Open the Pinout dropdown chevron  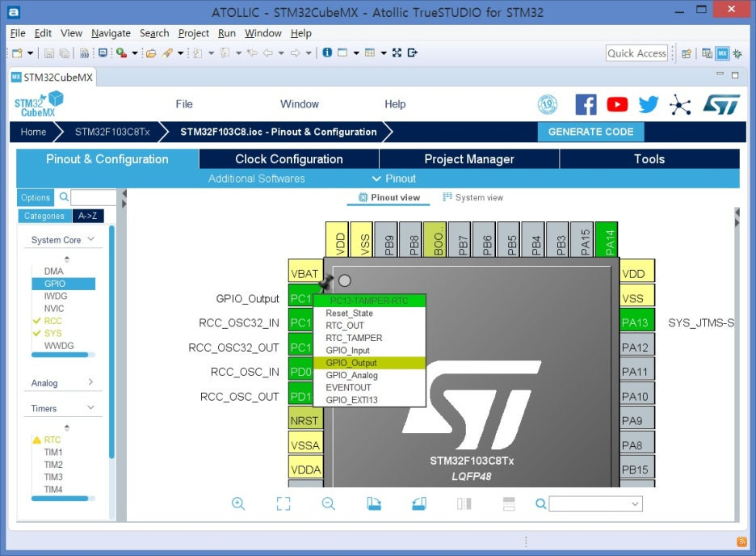(x=376, y=179)
